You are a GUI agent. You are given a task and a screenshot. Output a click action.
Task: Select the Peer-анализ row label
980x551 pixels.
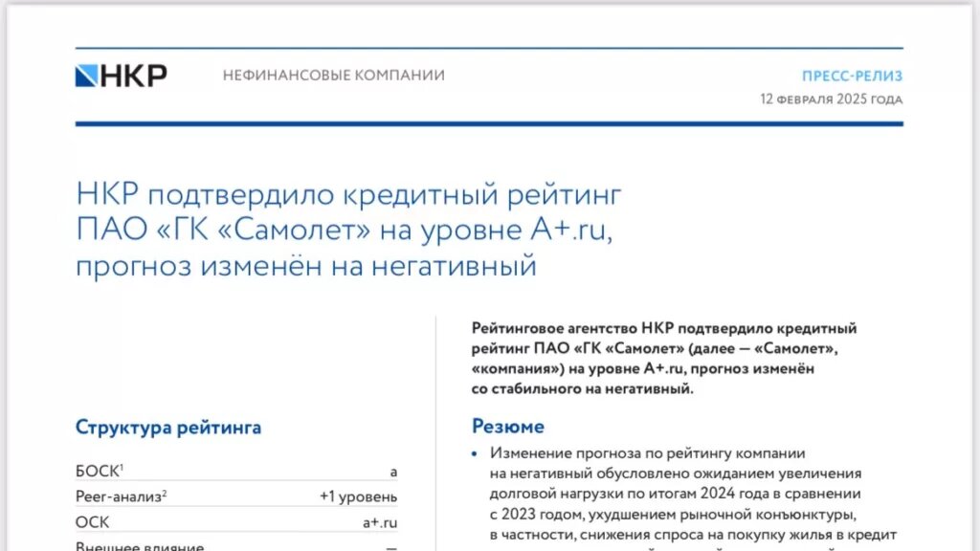point(121,496)
